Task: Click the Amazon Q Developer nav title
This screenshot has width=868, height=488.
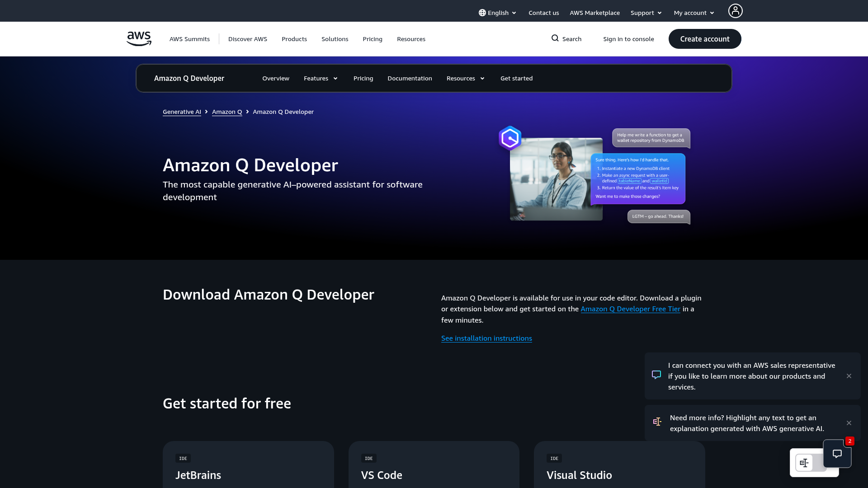Action: coord(189,78)
